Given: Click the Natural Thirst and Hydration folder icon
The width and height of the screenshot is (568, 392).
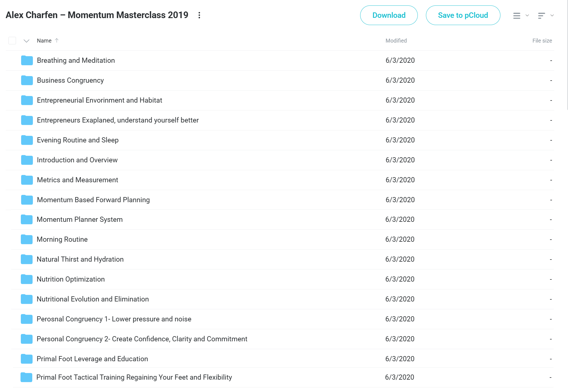Looking at the screenshot, I should point(27,259).
